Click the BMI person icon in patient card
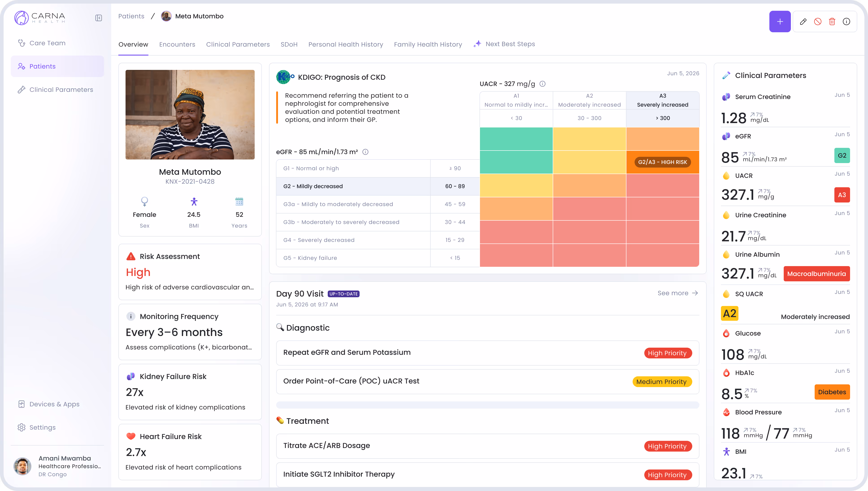Screen dimensions: 868x491 tap(194, 202)
